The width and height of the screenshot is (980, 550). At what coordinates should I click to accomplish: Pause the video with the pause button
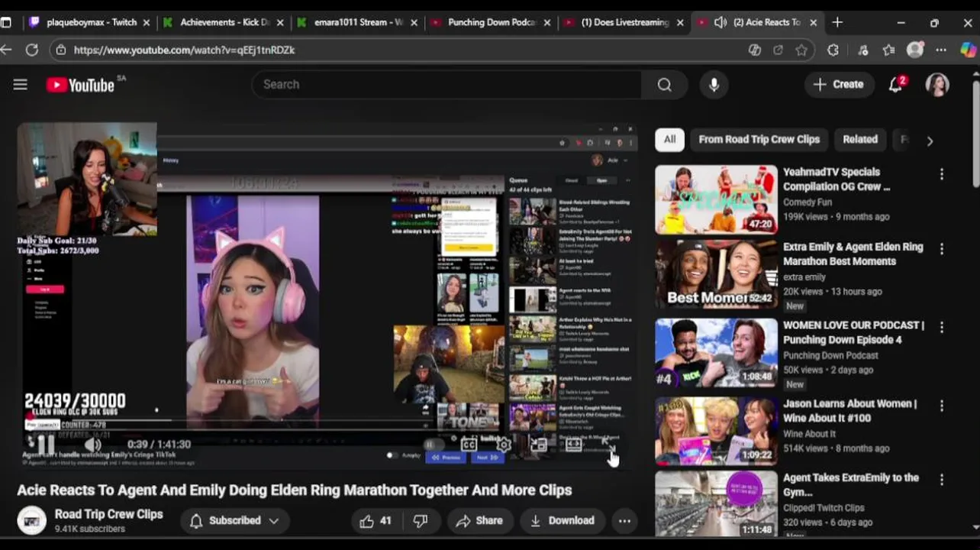[x=45, y=444]
